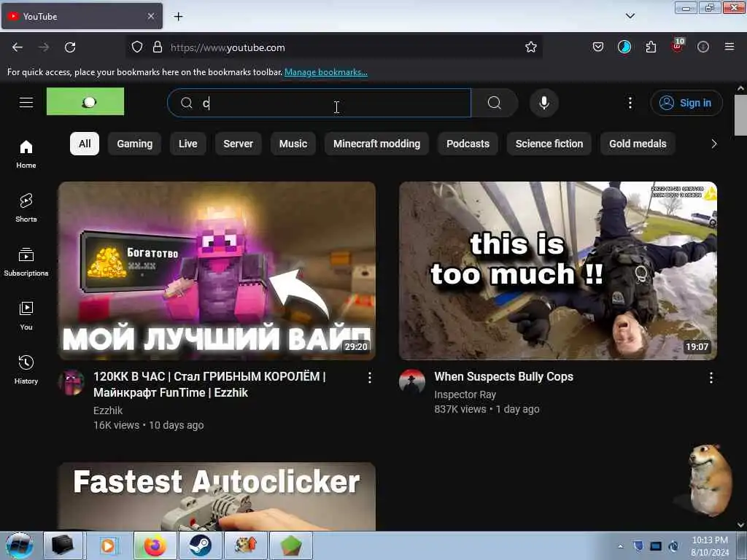Select the Music filter chip
Image resolution: width=747 pixels, height=560 pixels.
(x=293, y=144)
